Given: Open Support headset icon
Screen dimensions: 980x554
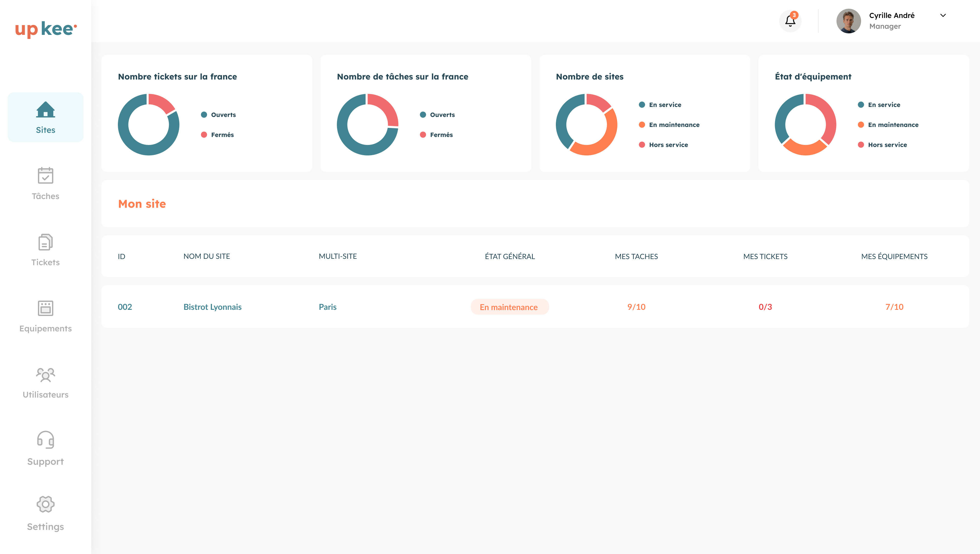Looking at the screenshot, I should (x=46, y=440).
